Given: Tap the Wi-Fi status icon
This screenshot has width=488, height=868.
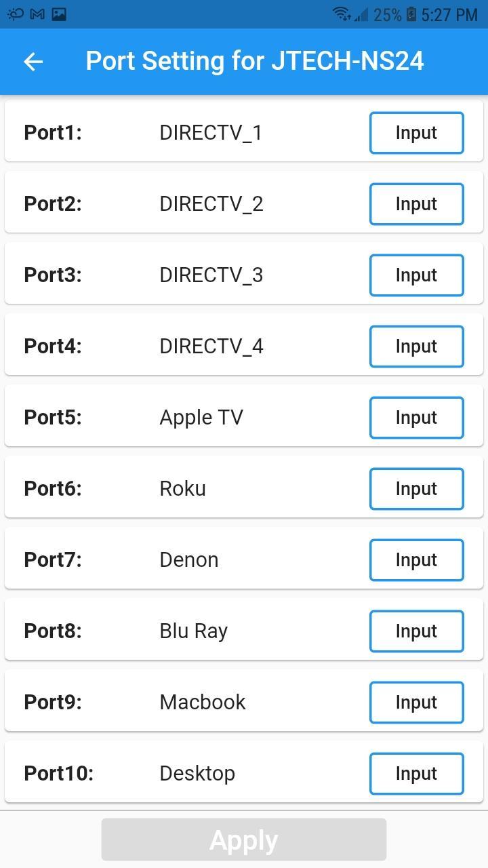Looking at the screenshot, I should coord(341,14).
